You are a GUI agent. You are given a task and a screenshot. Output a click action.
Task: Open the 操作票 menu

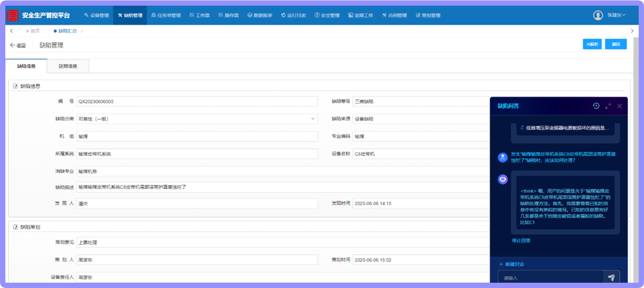click(x=228, y=15)
